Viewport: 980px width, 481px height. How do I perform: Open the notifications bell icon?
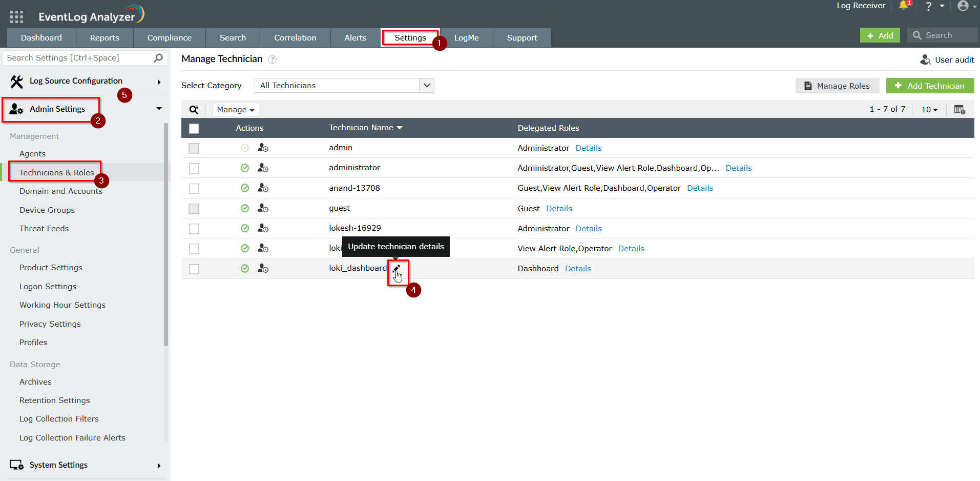coord(904,6)
